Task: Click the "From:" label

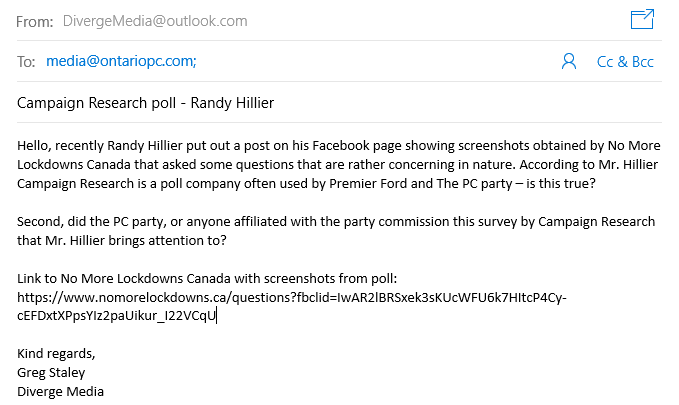Action: tap(35, 20)
